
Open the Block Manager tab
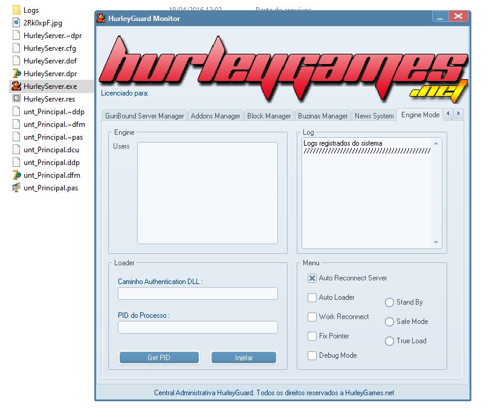(x=269, y=115)
